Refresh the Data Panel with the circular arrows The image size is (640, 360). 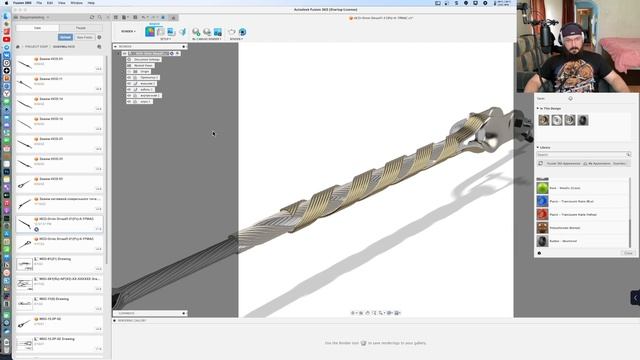[92, 18]
